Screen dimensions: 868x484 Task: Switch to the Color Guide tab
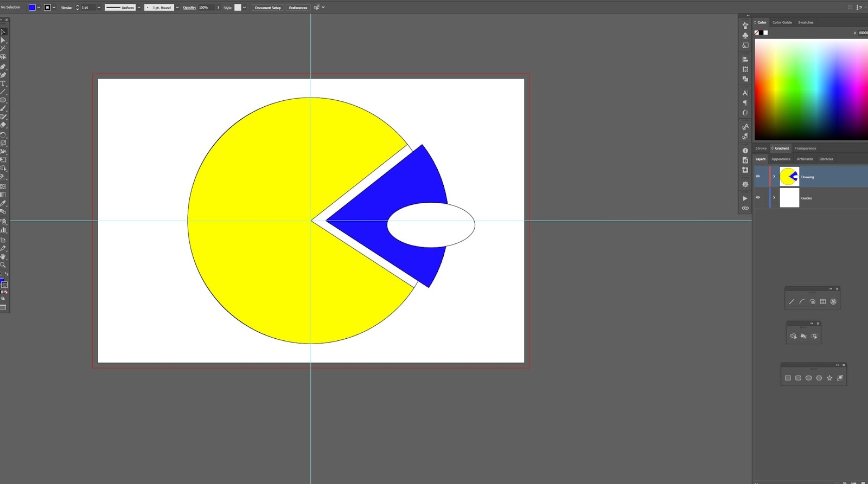tap(782, 22)
